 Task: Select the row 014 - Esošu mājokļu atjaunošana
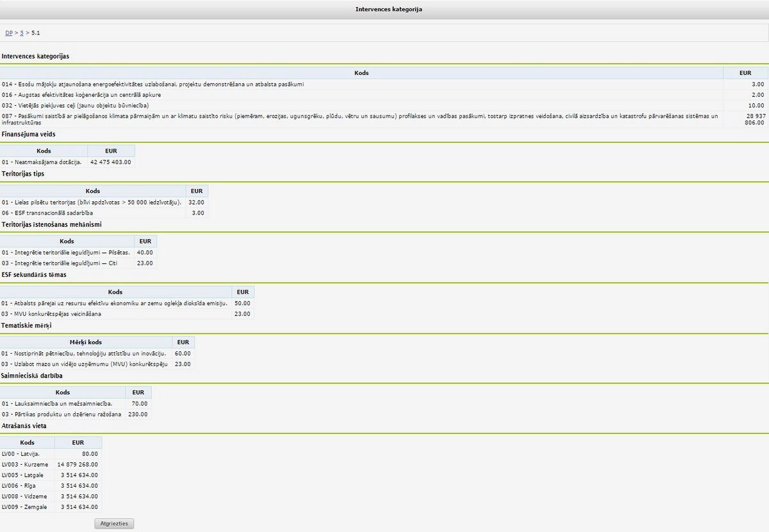[384, 84]
